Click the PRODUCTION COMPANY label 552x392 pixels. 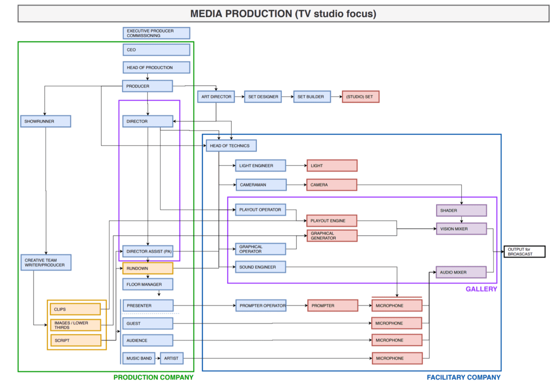pos(153,377)
